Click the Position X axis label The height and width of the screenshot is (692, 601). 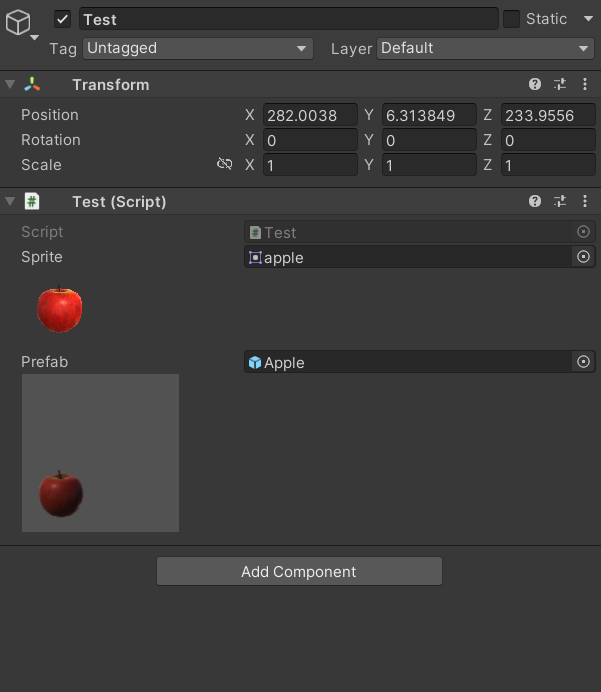click(x=250, y=115)
